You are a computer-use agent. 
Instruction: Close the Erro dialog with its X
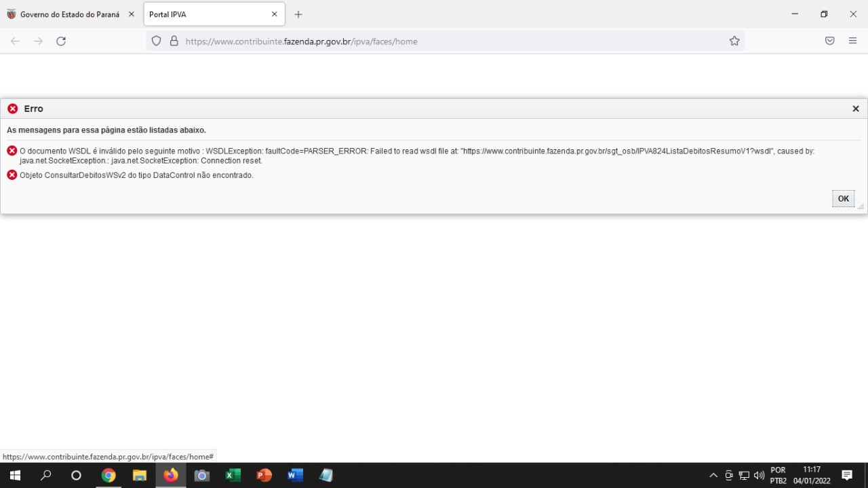[855, 109]
